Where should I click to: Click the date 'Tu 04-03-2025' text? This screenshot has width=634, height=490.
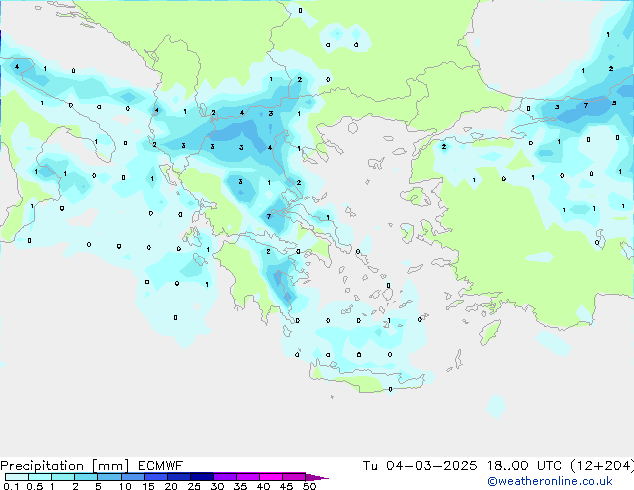[420, 466]
